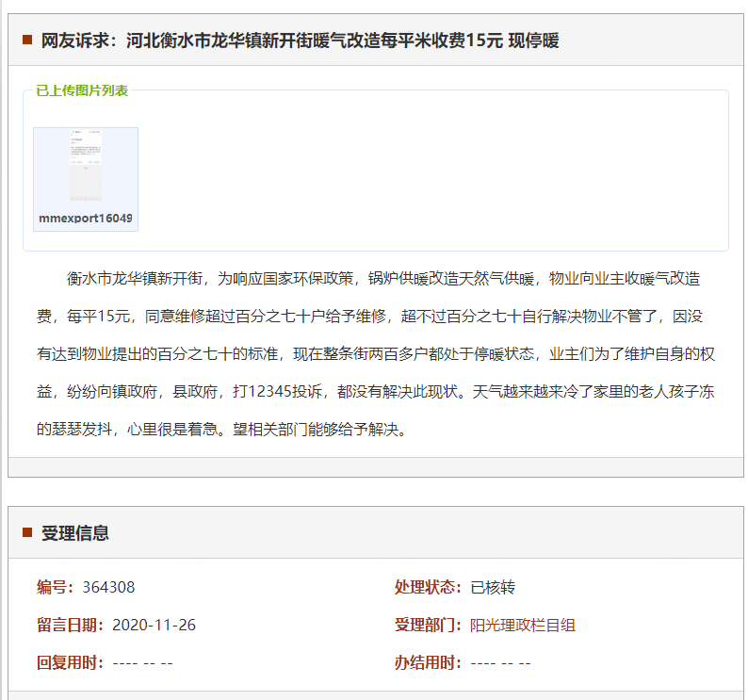Click the 已上传图片列表 legend label
This screenshot has width=748, height=700.
click(82, 90)
